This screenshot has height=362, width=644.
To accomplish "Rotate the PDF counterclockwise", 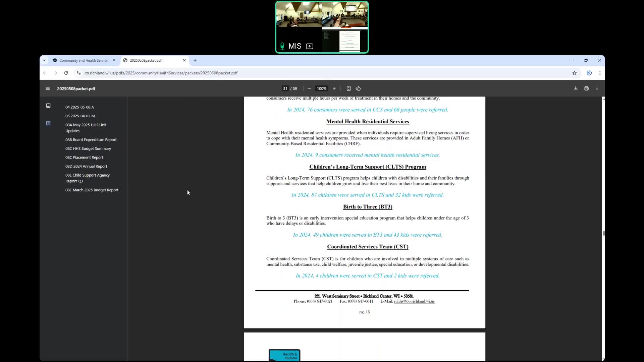I will [358, 88].
